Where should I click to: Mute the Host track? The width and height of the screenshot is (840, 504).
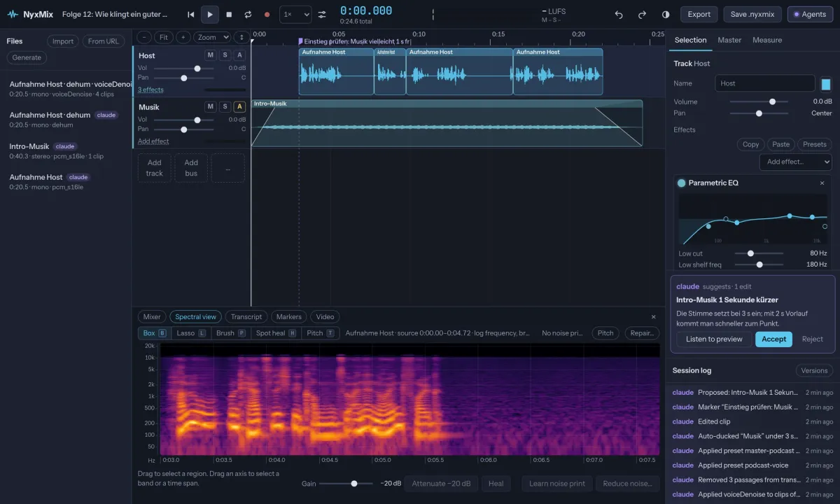[210, 55]
